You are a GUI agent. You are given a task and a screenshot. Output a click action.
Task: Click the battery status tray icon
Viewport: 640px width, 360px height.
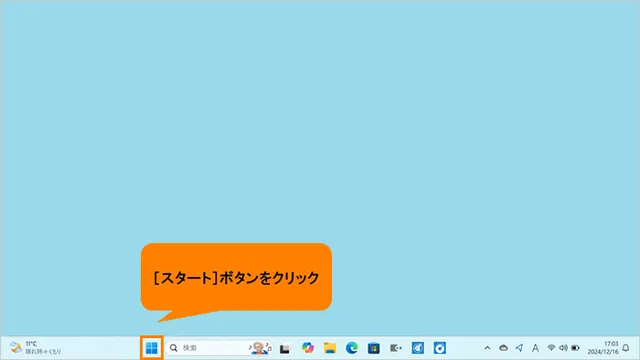tap(575, 348)
